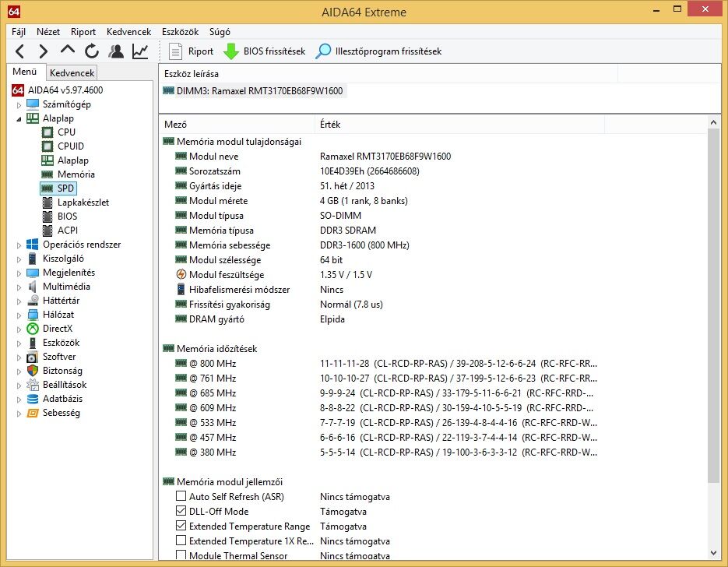Click the AIDA64 v5.97.4600 root node
The image size is (728, 567).
click(65, 90)
